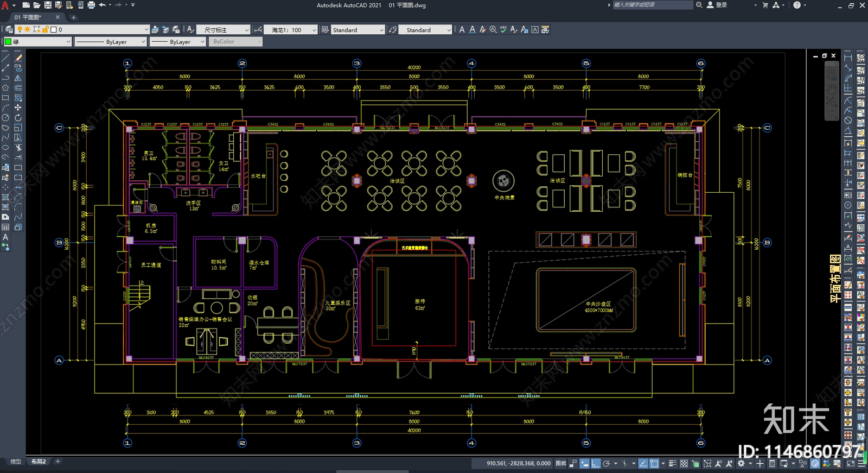Click the Text Style icon beside 尺寸标注
The height and width of the screenshot is (473, 868).
[190, 29]
